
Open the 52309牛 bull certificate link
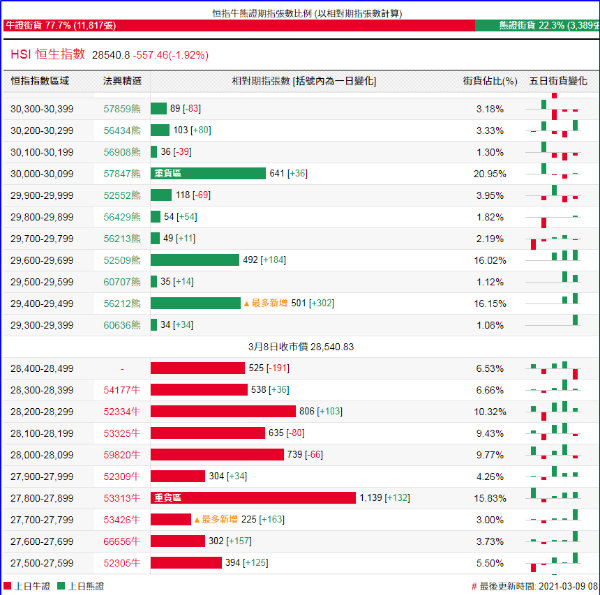122,476
